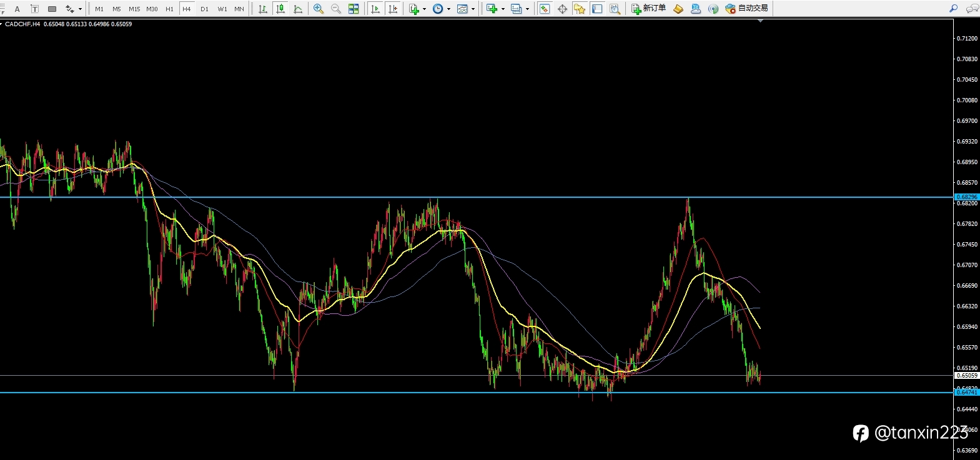Open the chart templates button
This screenshot has height=460, width=980.
pyautogui.click(x=462, y=9)
